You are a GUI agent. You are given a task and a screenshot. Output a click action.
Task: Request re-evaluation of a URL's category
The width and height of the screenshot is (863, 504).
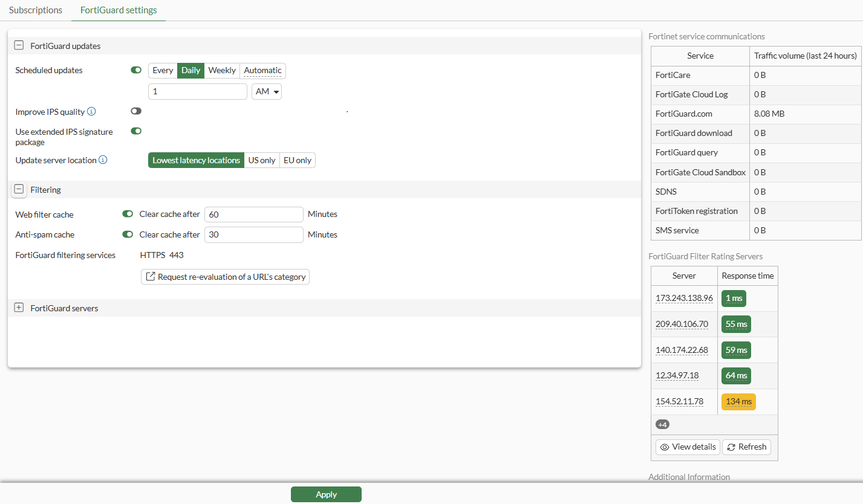[225, 277]
